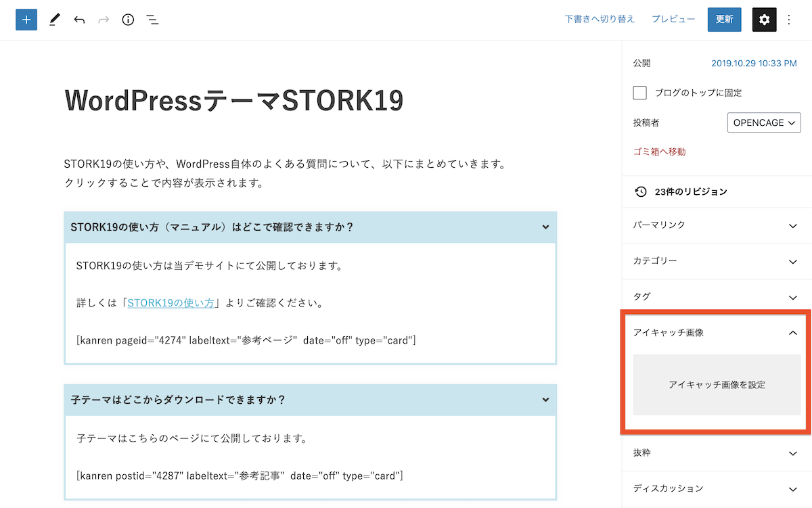Click the 投稿者 label
The height and width of the screenshot is (508, 812).
[x=646, y=122]
